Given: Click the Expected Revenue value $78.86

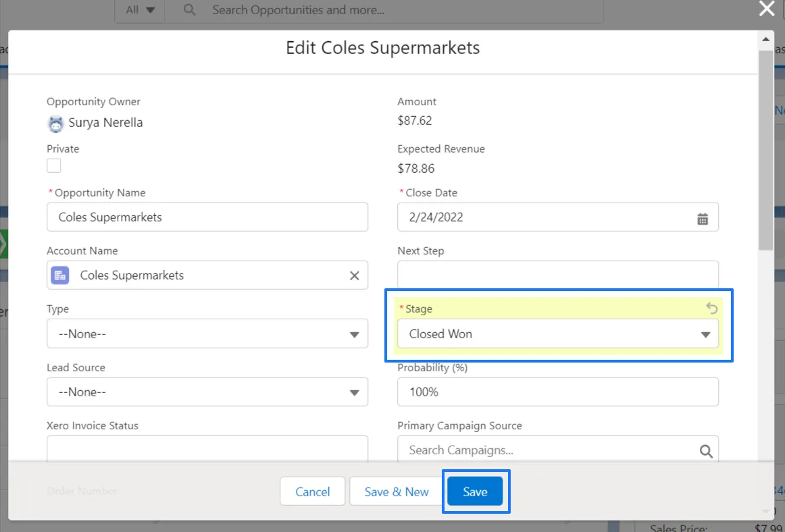Looking at the screenshot, I should pos(416,168).
